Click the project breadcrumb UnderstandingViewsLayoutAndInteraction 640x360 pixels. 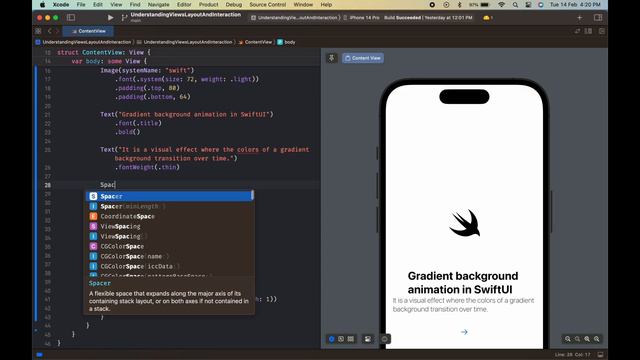[84, 42]
